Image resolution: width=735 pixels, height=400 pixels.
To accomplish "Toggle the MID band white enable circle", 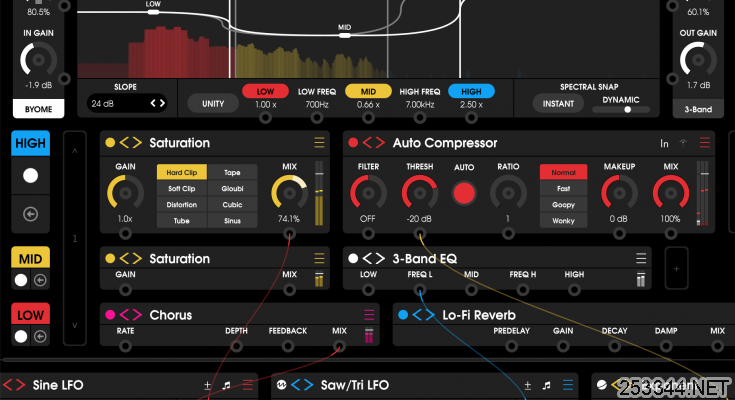I will coord(21,280).
